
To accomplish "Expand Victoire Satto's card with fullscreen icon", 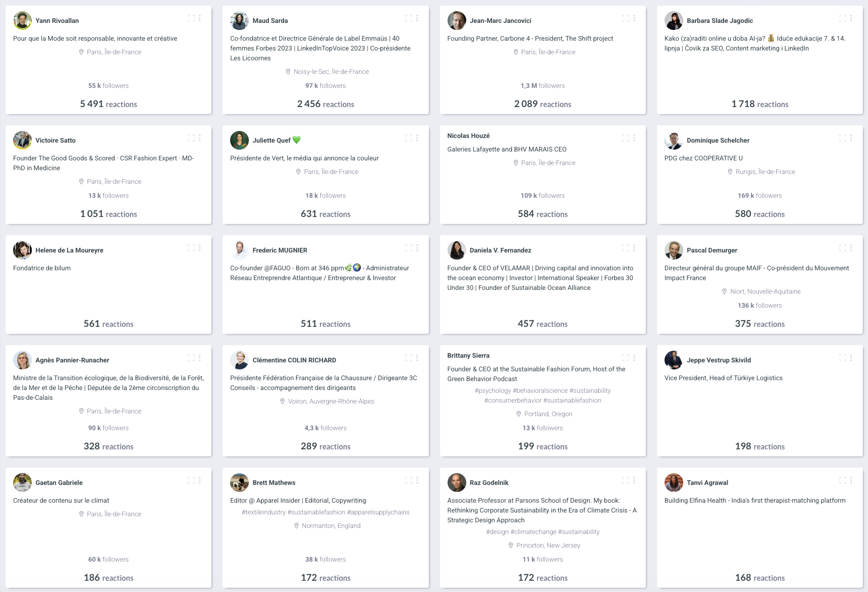I will pyautogui.click(x=191, y=138).
